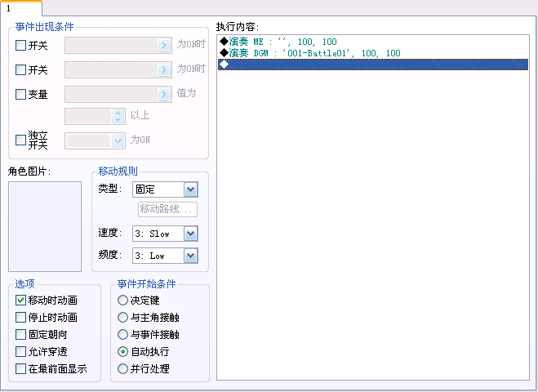Click the second 开关 selector arrow button
The height and width of the screenshot is (392, 538).
click(x=164, y=69)
